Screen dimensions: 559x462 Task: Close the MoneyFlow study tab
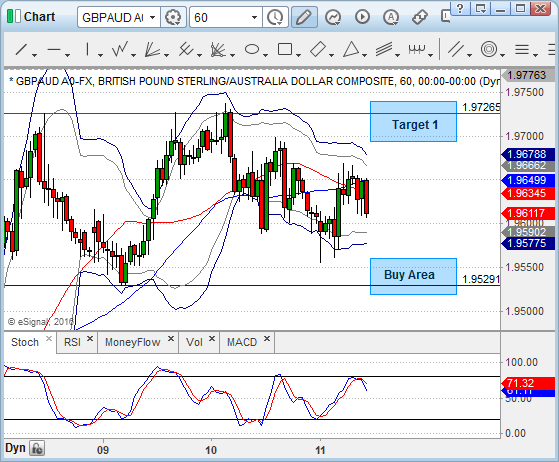(x=171, y=338)
